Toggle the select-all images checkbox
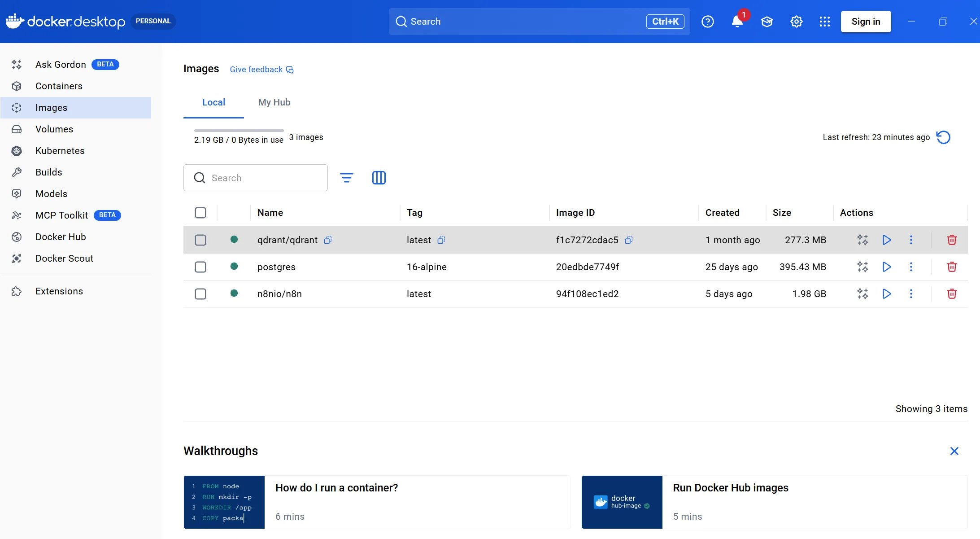 pyautogui.click(x=200, y=213)
